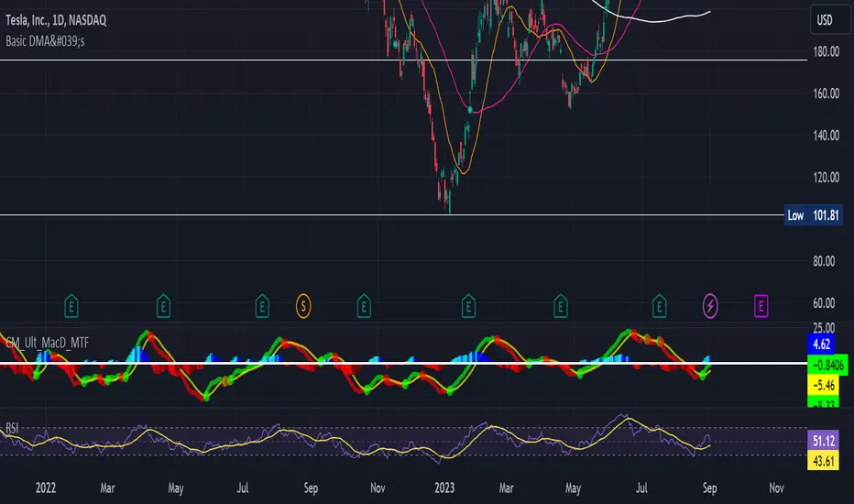Click the 120.00 price scale label
Viewport: 854px width, 504px height.
coord(827,177)
